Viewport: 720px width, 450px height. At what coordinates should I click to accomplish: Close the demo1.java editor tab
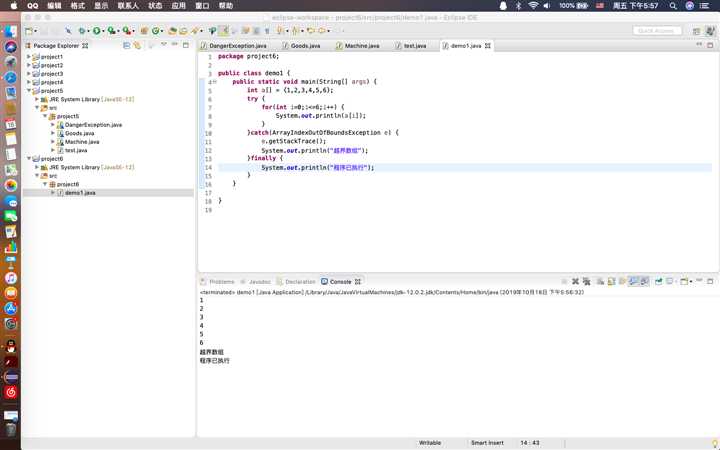tap(488, 46)
